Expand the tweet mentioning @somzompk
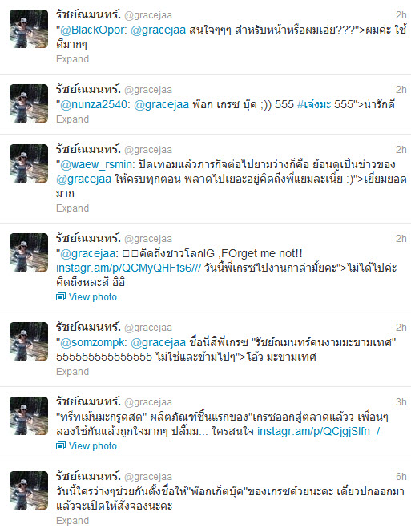The image size is (411, 532). 72,372
